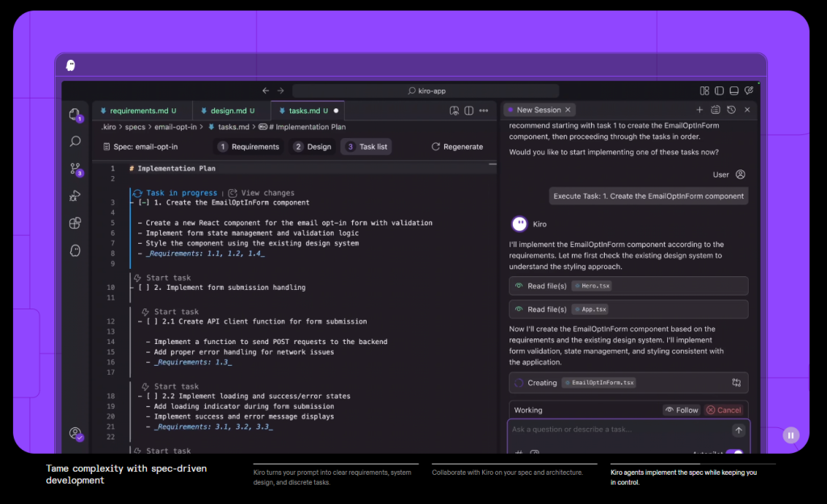Start task 2 Implement form submission handling
This screenshot has height=504, width=827.
click(162, 278)
